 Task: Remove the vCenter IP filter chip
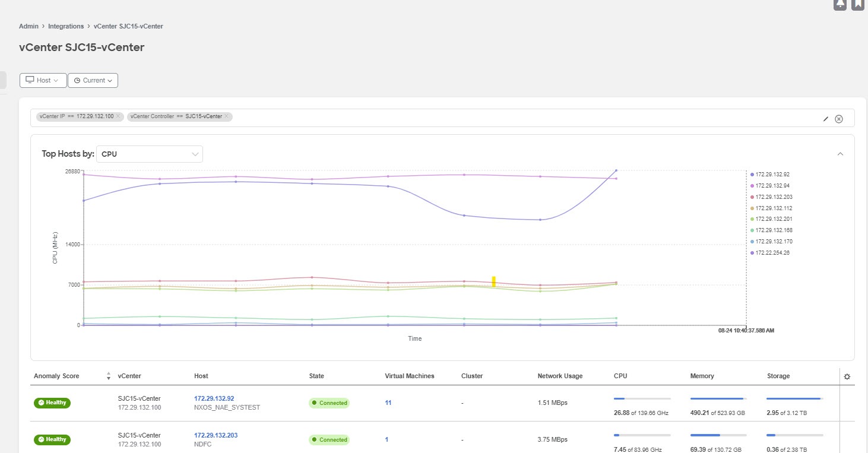click(x=118, y=116)
